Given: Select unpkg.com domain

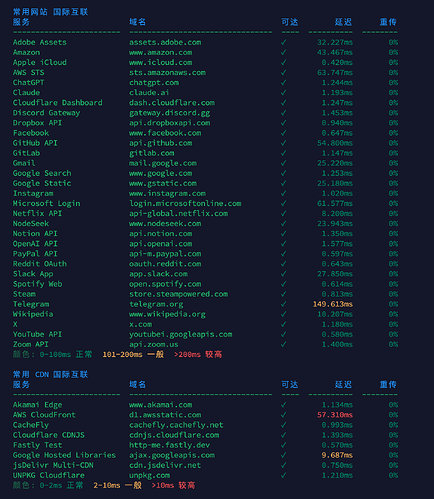Looking at the screenshot, I should click(149, 475).
